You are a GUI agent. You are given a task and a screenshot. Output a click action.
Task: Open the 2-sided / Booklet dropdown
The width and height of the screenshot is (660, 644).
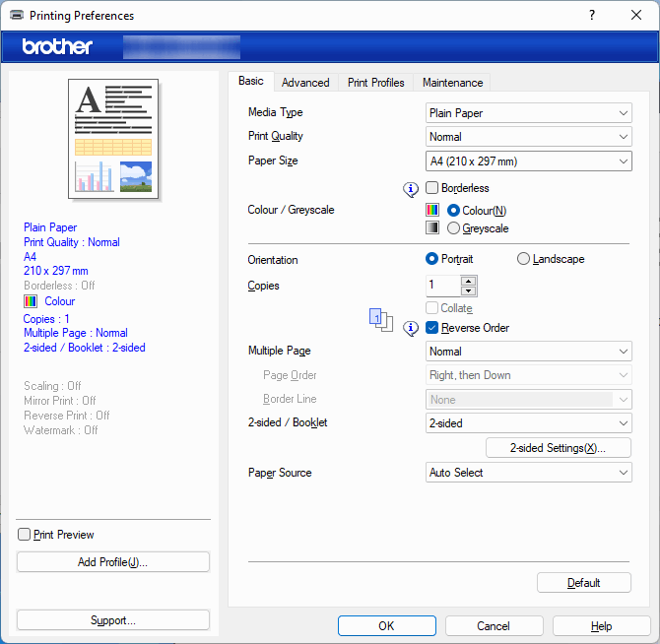[x=529, y=423]
